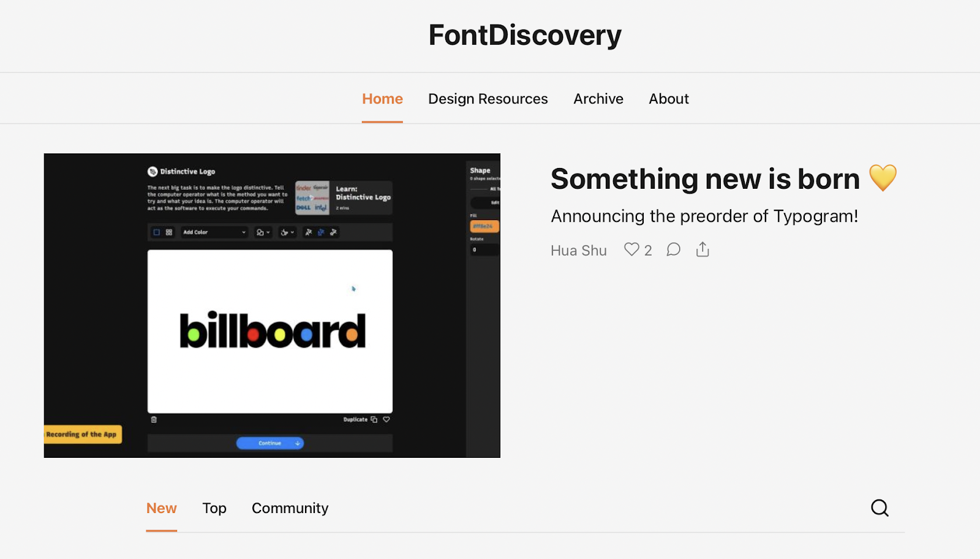Select the New posts tab
This screenshot has width=980, height=559.
pos(161,508)
